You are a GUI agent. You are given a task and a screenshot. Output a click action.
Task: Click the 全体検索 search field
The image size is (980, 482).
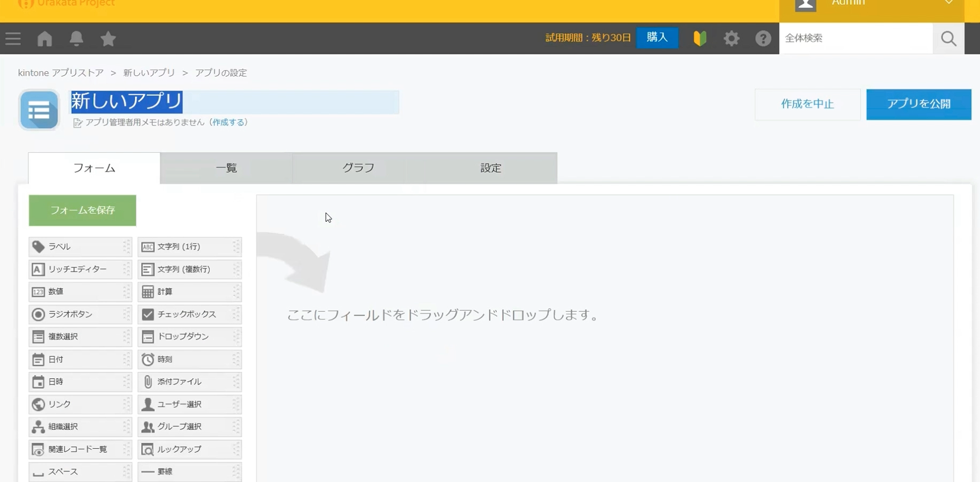pyautogui.click(x=855, y=38)
